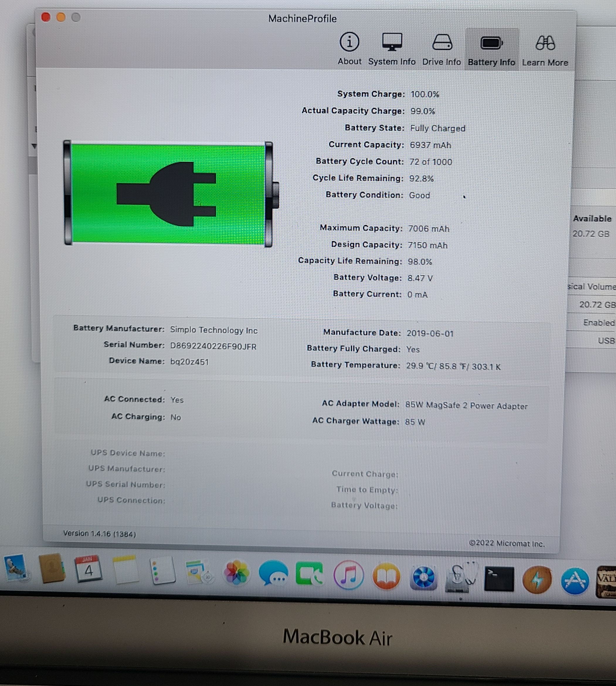
Task: Open Disk Utility stethoscope dock icon
Action: tap(460, 578)
